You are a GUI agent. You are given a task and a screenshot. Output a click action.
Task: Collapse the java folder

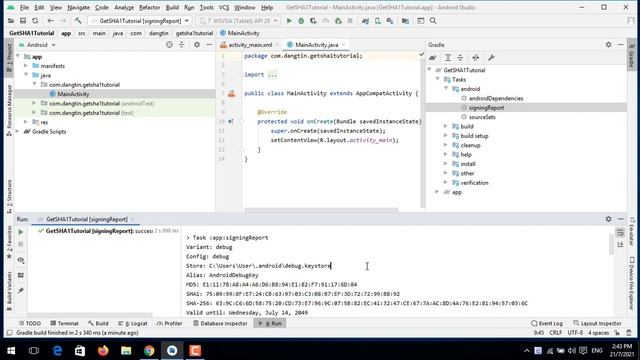[26, 75]
